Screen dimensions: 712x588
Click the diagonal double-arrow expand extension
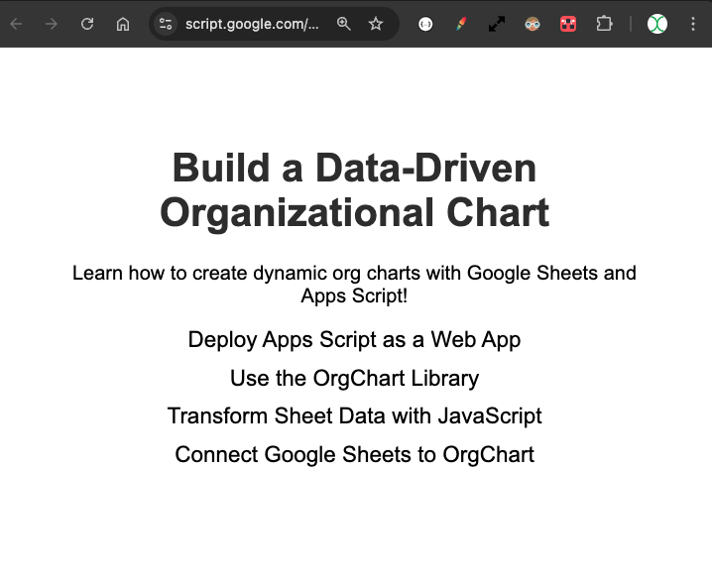(497, 24)
